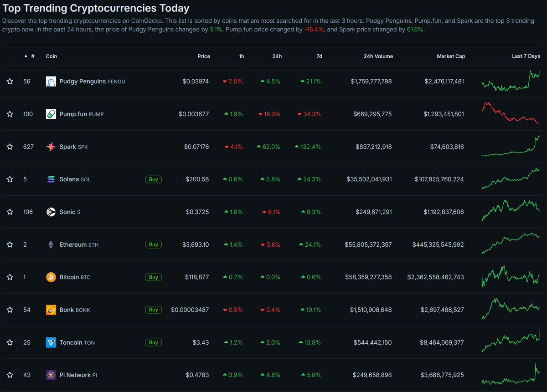Open Sonic S coin page
The width and height of the screenshot is (547, 392).
pyautogui.click(x=70, y=212)
